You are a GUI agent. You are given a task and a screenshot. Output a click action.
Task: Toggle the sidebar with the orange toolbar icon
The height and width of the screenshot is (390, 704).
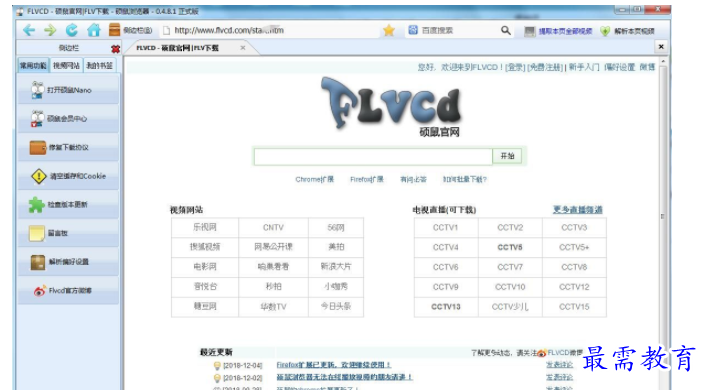tap(114, 30)
